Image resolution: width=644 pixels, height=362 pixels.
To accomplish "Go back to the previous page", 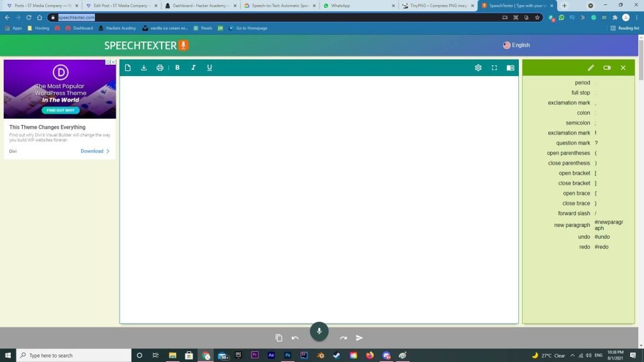I will (8, 18).
